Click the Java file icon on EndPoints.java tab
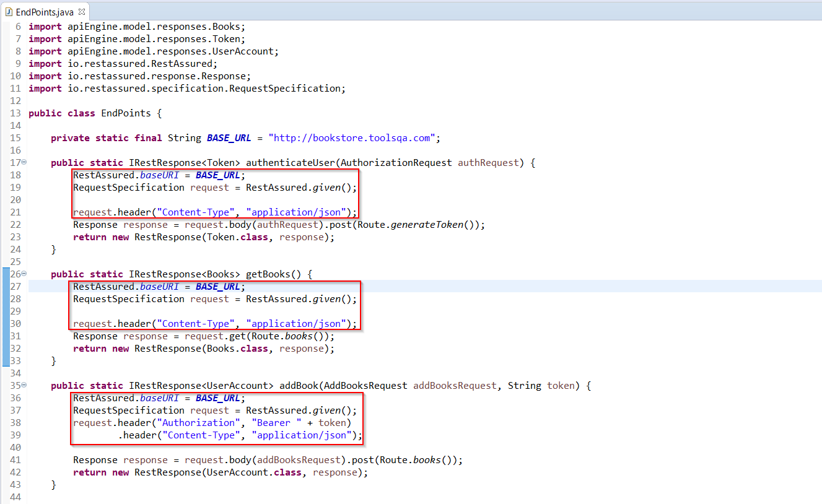This screenshot has height=504, width=822. pyautogui.click(x=9, y=12)
